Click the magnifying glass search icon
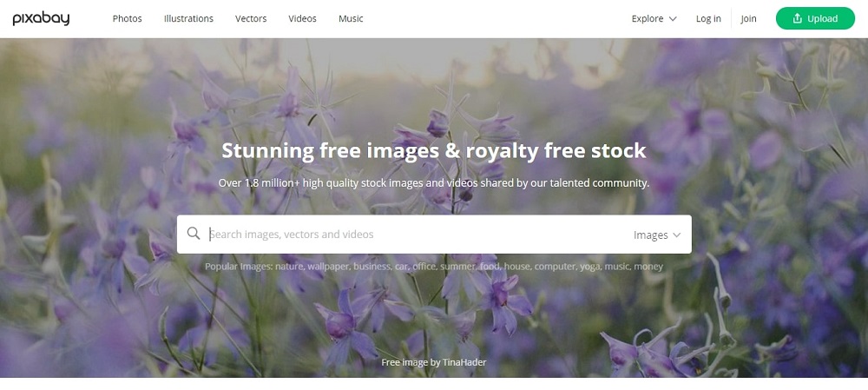 click(x=194, y=234)
